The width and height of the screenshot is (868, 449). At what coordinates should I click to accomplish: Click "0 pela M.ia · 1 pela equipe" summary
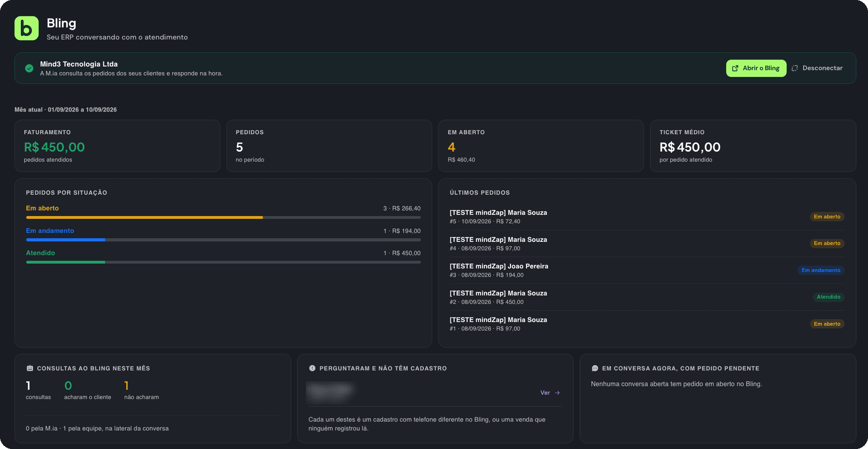coord(97,428)
